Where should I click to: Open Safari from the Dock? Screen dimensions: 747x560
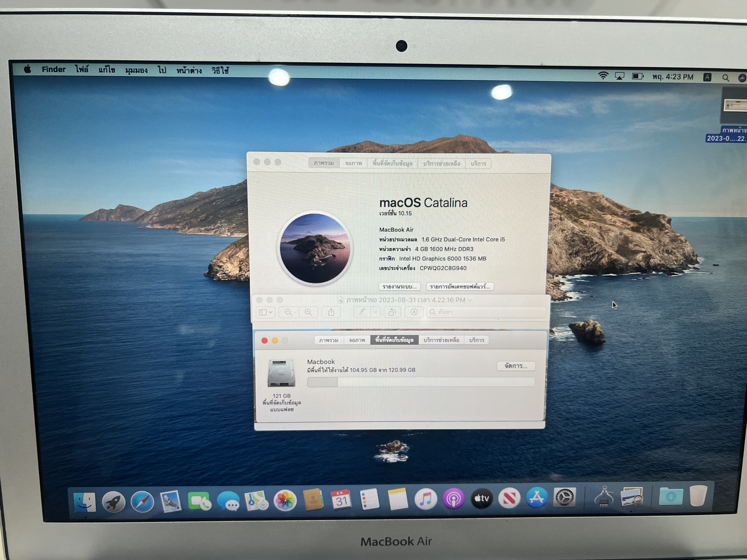point(142,502)
